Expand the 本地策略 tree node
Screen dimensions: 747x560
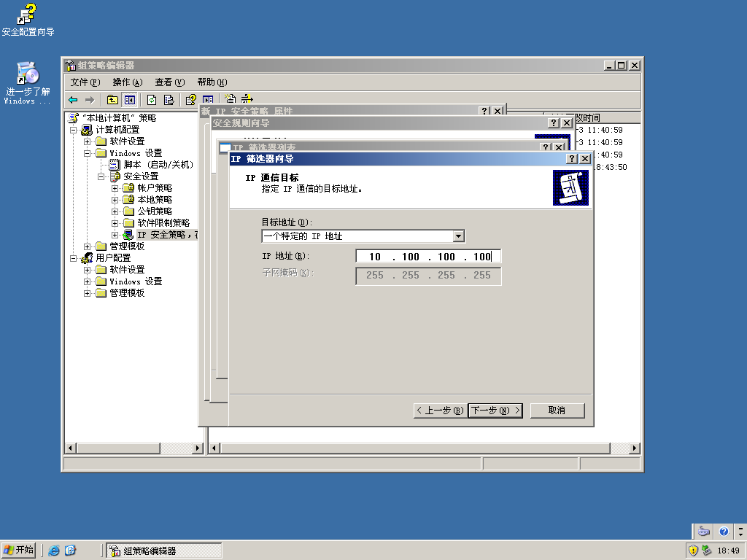coord(115,200)
